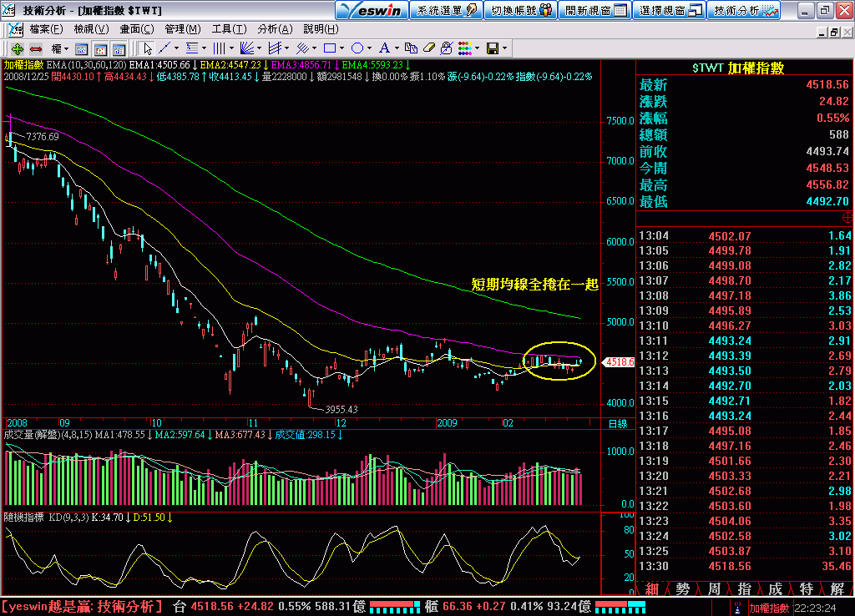
Task: Select the text annotation A tool
Action: point(384,48)
